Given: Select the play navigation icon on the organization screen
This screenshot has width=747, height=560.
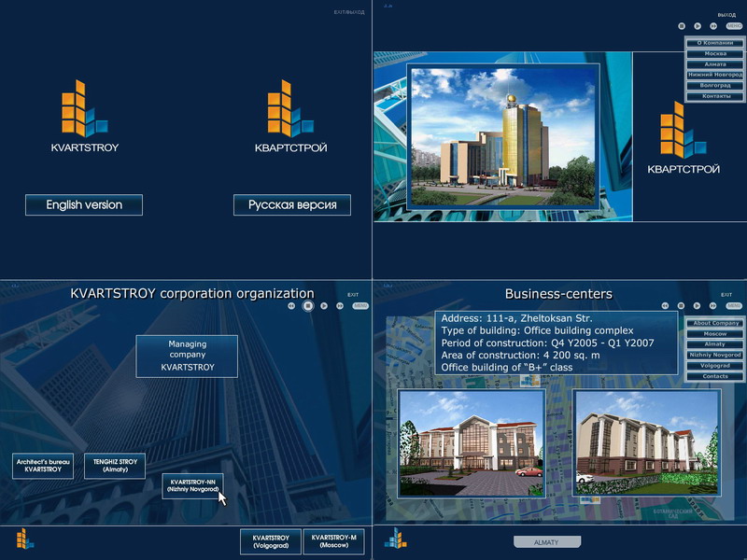Looking at the screenshot, I should (323, 305).
